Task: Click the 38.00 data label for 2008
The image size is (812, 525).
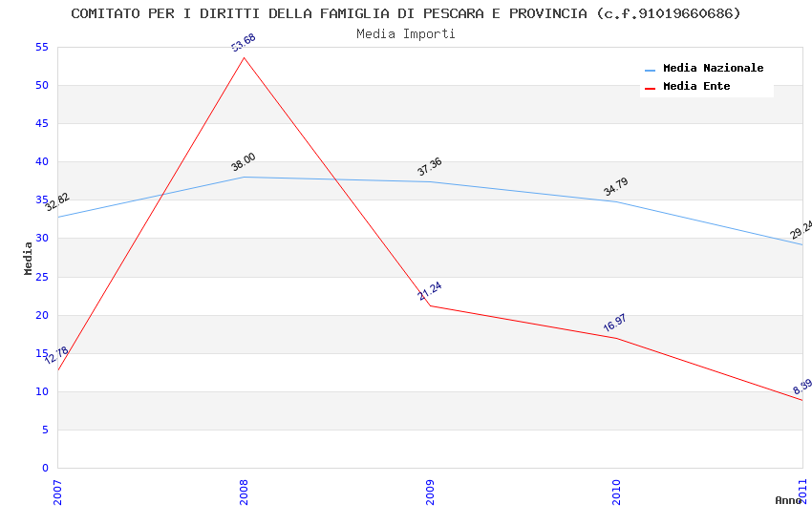Action: (x=244, y=162)
